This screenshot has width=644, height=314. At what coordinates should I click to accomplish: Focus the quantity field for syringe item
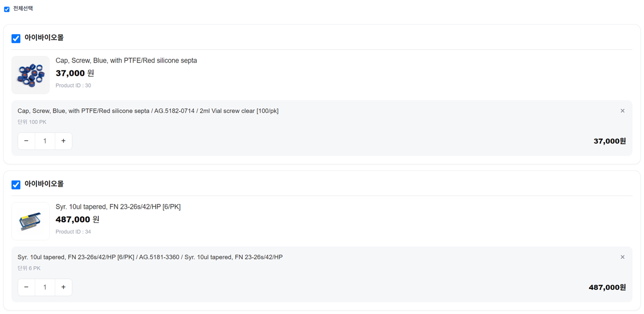[x=45, y=287]
